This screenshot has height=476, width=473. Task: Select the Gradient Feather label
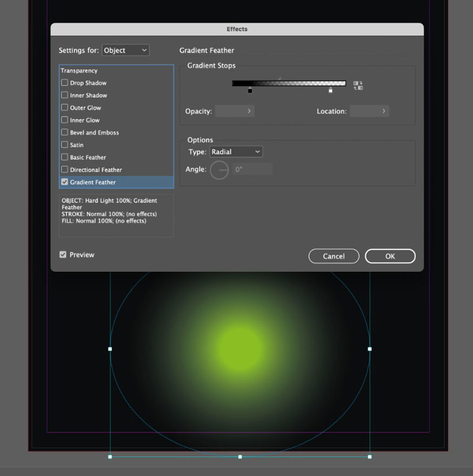point(93,182)
